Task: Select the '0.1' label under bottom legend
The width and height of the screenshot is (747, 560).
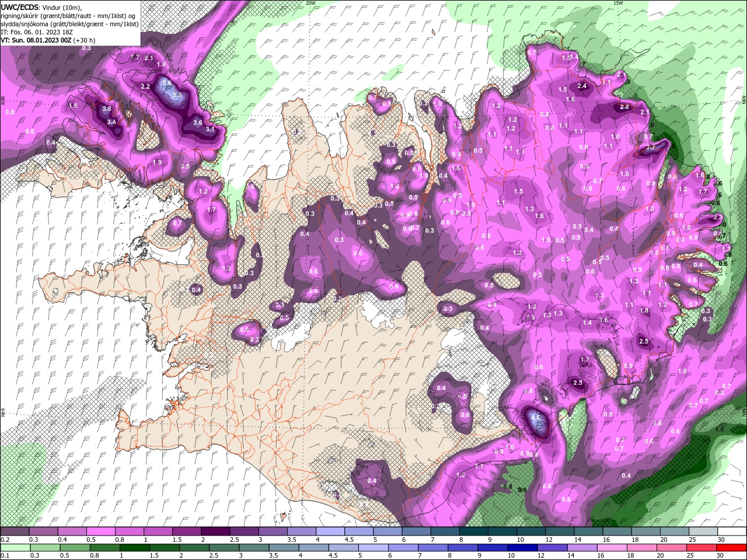Action: [x=5, y=556]
